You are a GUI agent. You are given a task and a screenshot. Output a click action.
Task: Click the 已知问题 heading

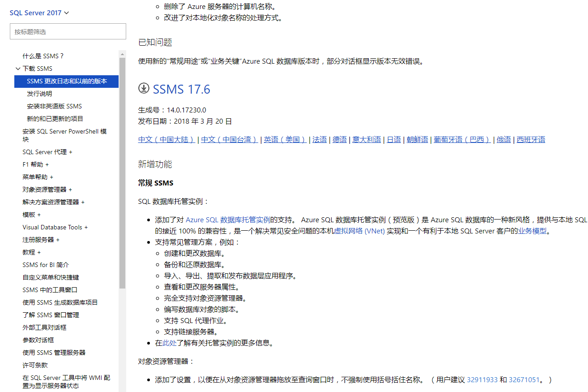click(x=155, y=43)
